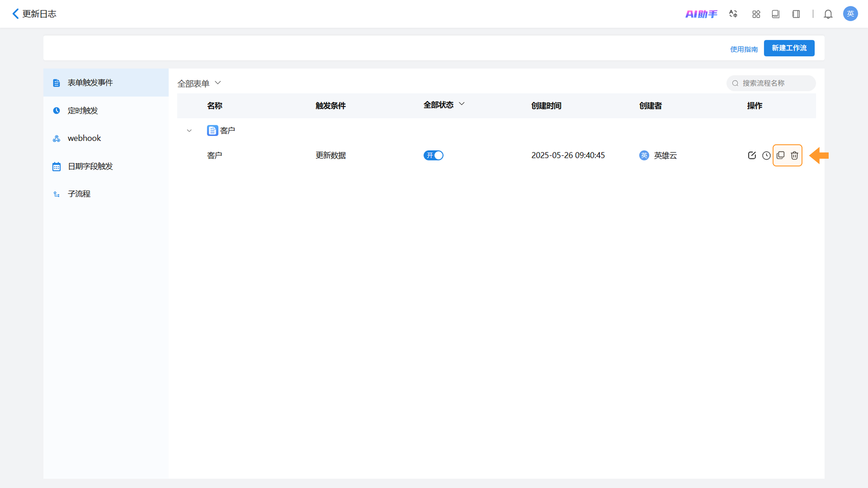This screenshot has width=868, height=488.
Task: Switch to webhook section
Action: point(106,138)
